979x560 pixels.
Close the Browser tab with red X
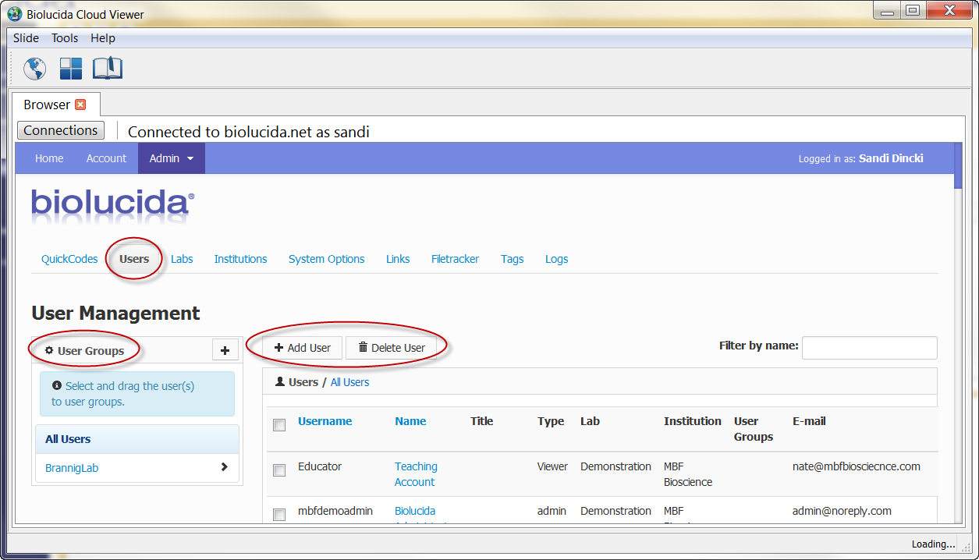pos(80,105)
